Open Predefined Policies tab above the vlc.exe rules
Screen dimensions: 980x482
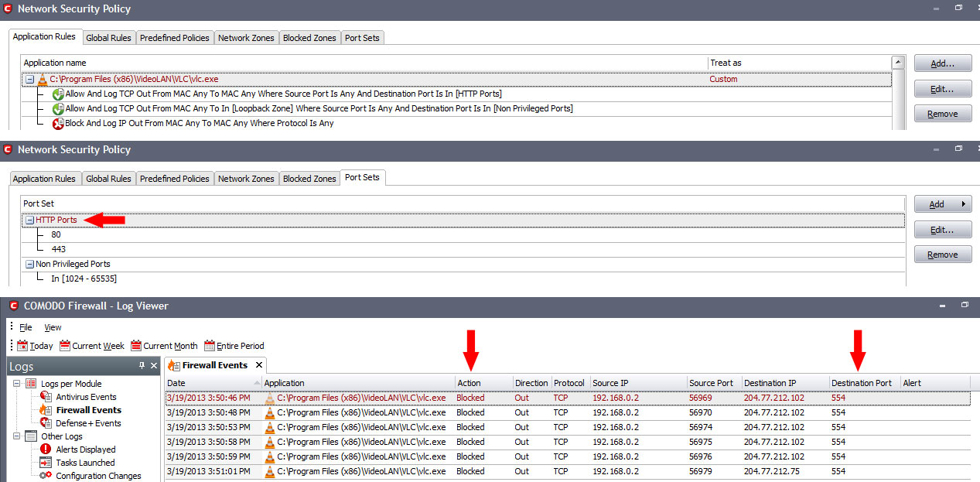[x=175, y=38]
